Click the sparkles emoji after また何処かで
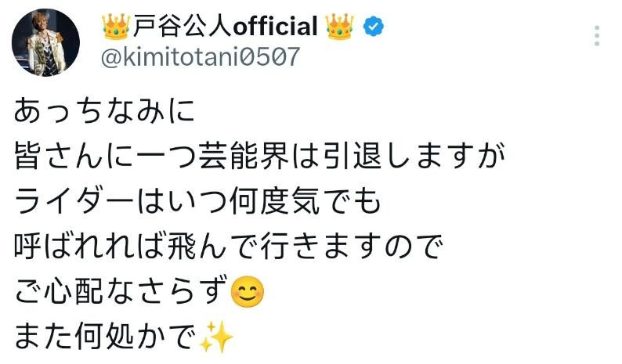This screenshot has height=364, width=622. [x=216, y=337]
